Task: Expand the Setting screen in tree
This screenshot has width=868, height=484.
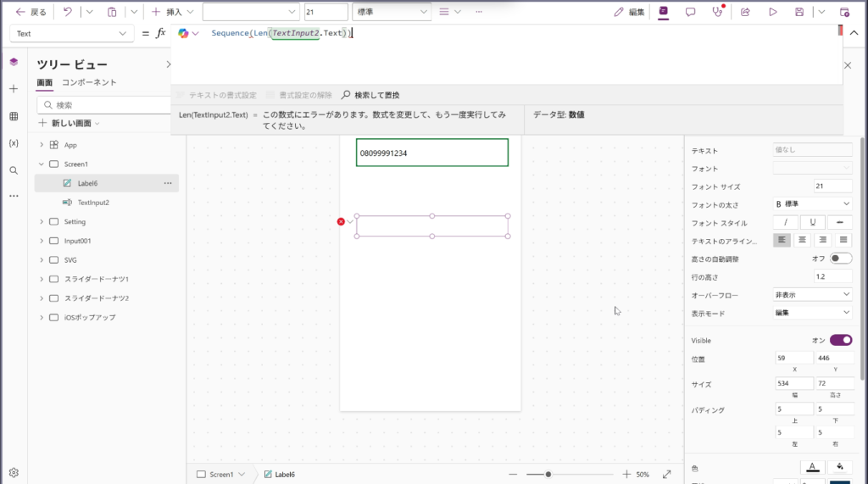Action: click(x=41, y=222)
